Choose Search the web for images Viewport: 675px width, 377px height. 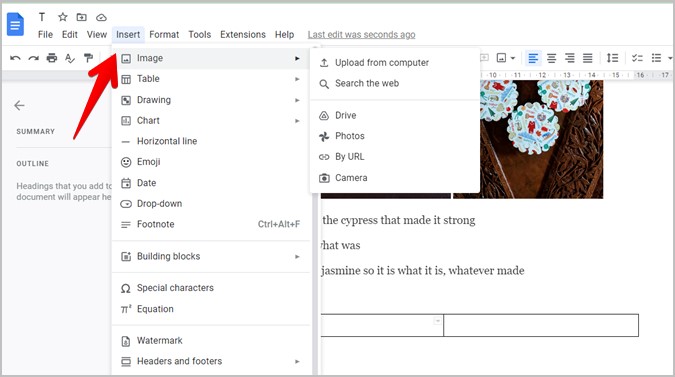pos(395,83)
